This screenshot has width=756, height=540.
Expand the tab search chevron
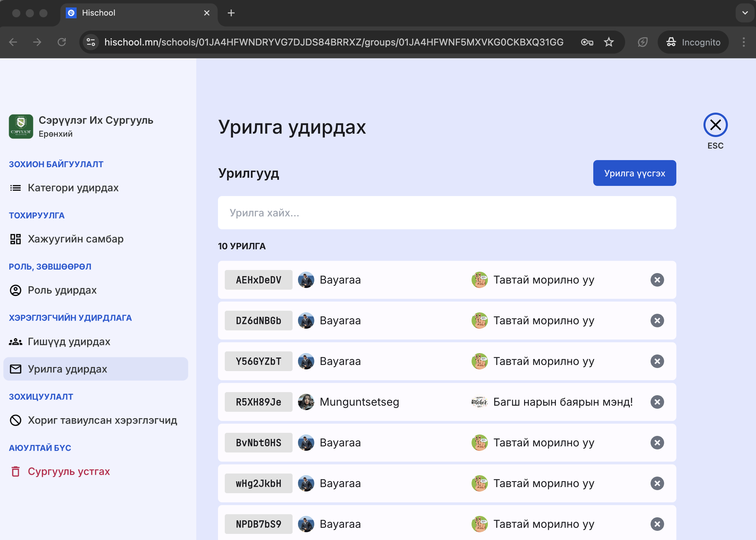tap(745, 13)
